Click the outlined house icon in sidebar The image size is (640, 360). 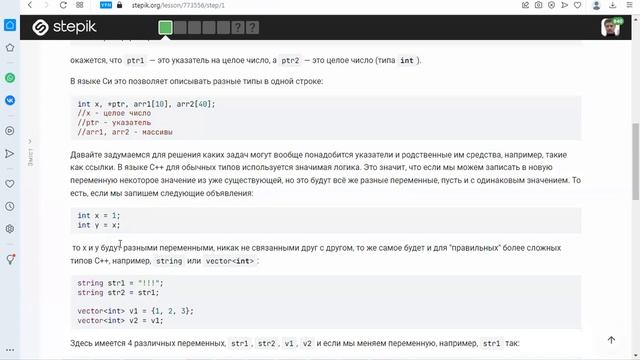tap(10, 48)
